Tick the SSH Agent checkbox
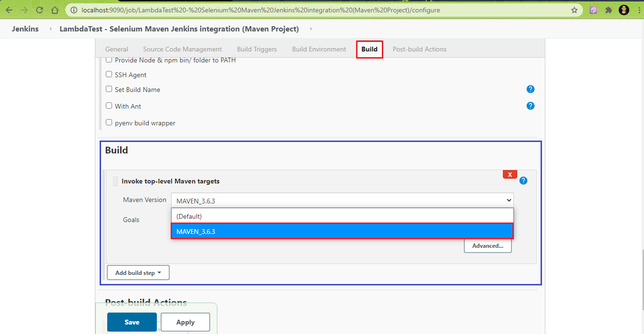Viewport: 644px width, 334px height. click(109, 74)
